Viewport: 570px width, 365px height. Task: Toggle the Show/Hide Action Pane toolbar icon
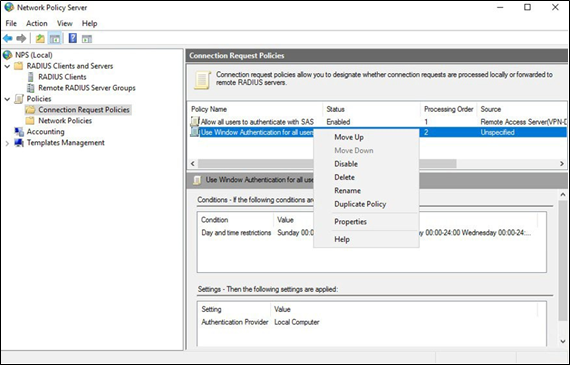point(87,39)
